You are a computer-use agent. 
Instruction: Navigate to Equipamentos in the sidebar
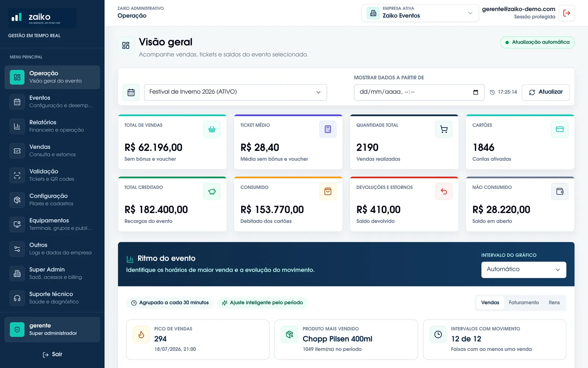point(52,224)
